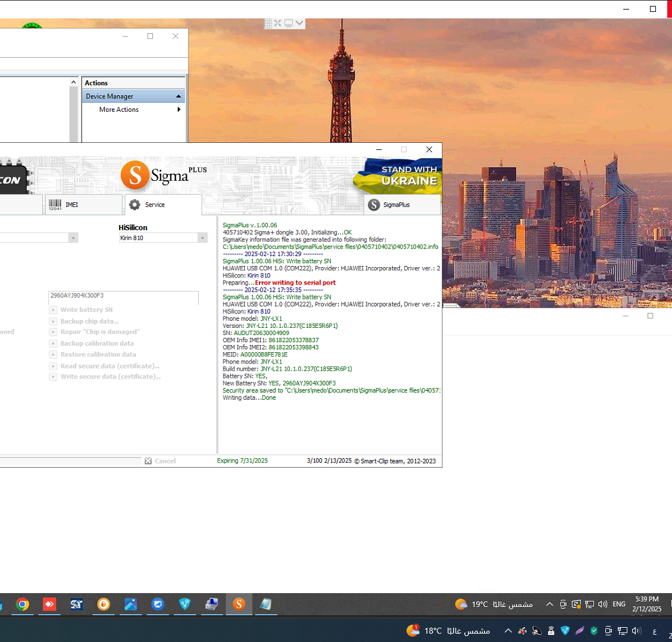Screen dimensions: 672x642
Task: Click "Error writing to serial port" log text
Action: click(x=295, y=283)
